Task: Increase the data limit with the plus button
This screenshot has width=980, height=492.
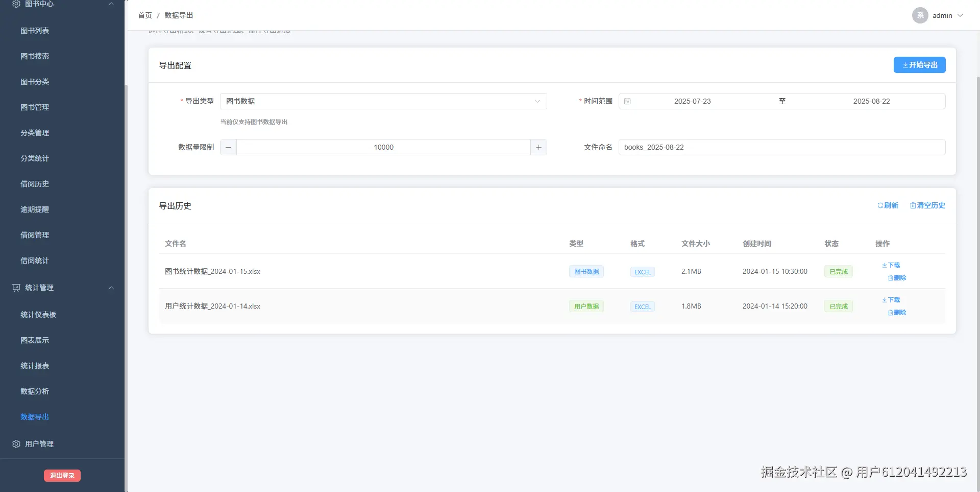Action: tap(538, 147)
